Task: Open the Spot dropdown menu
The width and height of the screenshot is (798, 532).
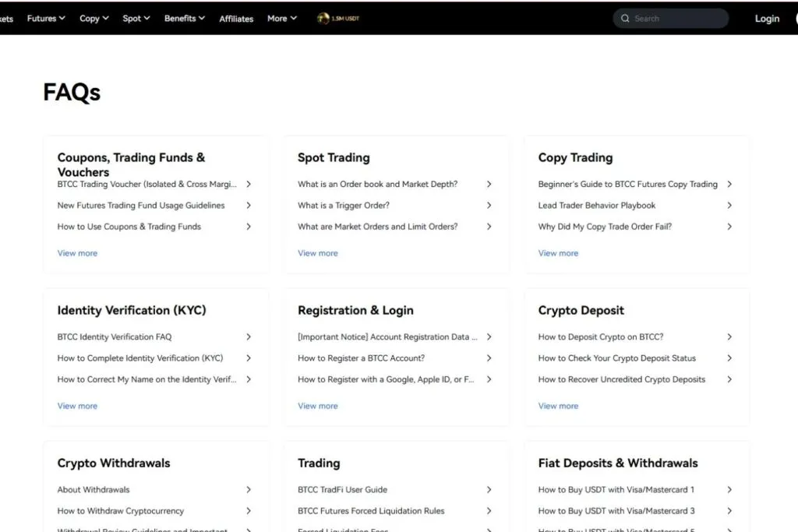Action: (136, 19)
